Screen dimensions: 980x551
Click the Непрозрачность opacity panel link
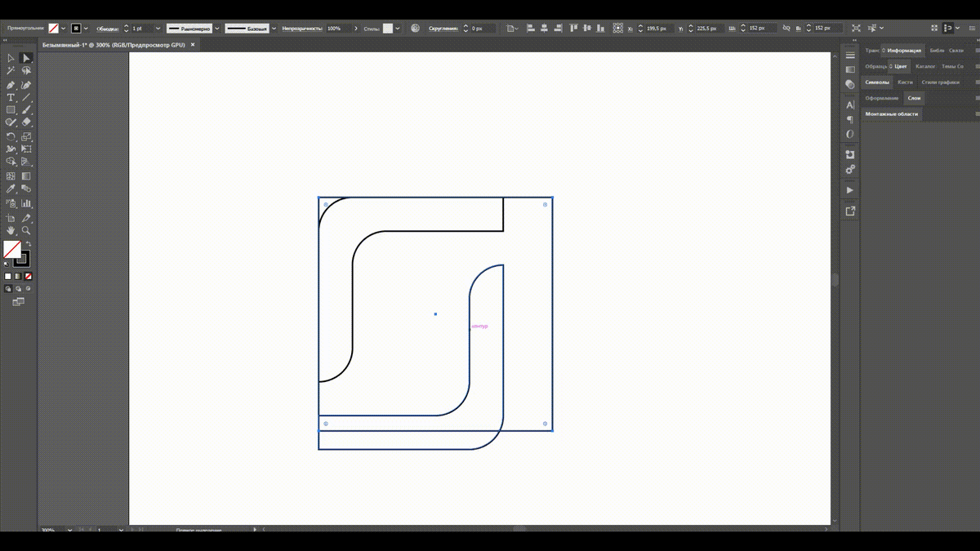(301, 29)
